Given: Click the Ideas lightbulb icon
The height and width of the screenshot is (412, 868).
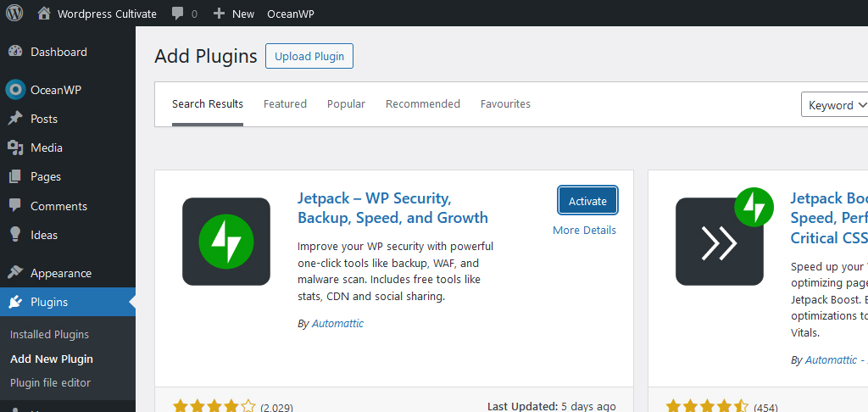Looking at the screenshot, I should click(15, 235).
